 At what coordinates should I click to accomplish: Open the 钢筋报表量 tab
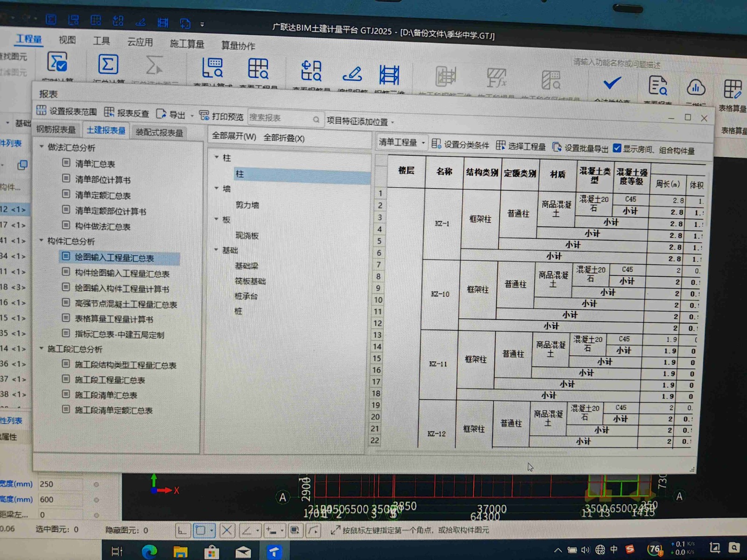[56, 129]
